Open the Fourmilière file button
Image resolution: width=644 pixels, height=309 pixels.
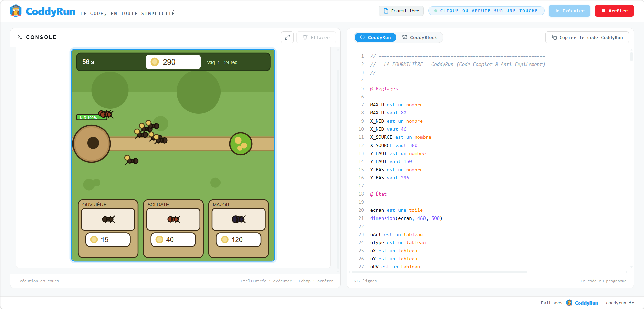point(401,11)
